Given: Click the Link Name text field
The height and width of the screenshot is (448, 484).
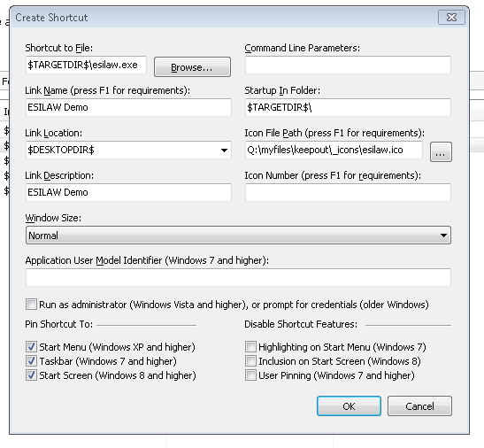Looking at the screenshot, I should (128, 107).
